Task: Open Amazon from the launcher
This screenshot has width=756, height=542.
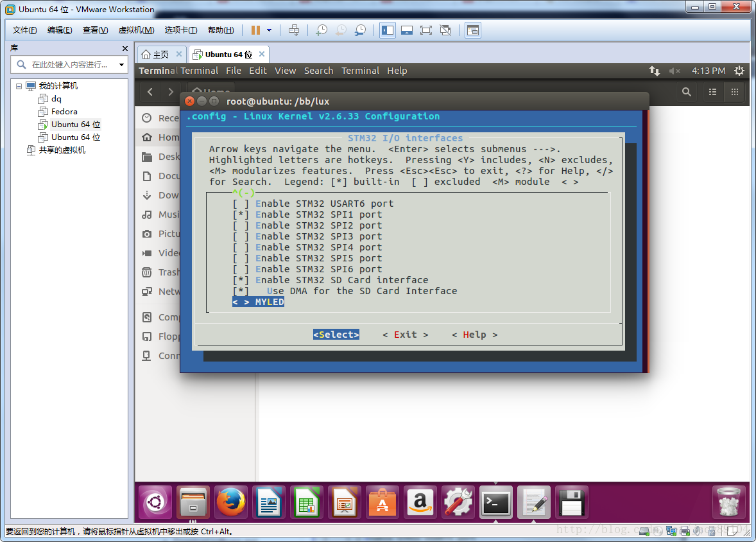Action: tap(420, 502)
